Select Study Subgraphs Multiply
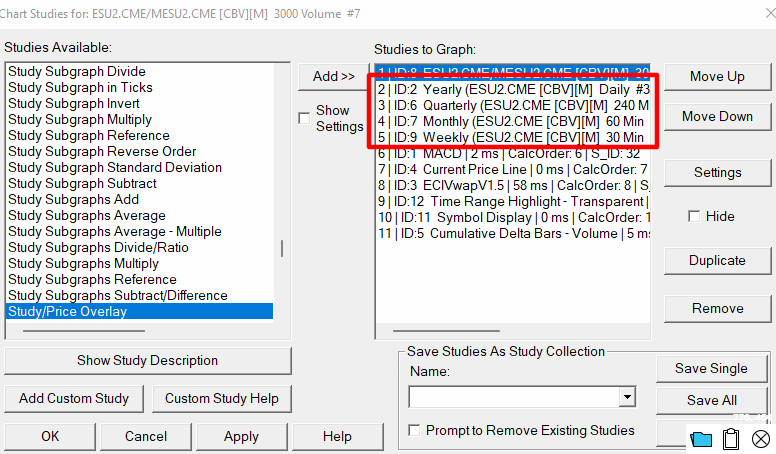The height and width of the screenshot is (454, 776). (x=140, y=263)
